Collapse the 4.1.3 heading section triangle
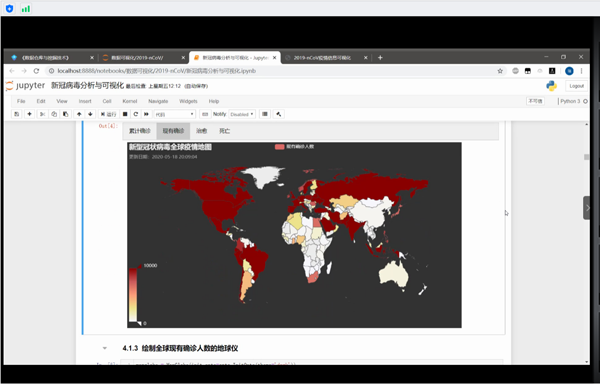This screenshot has height=384, width=600. 105,348
